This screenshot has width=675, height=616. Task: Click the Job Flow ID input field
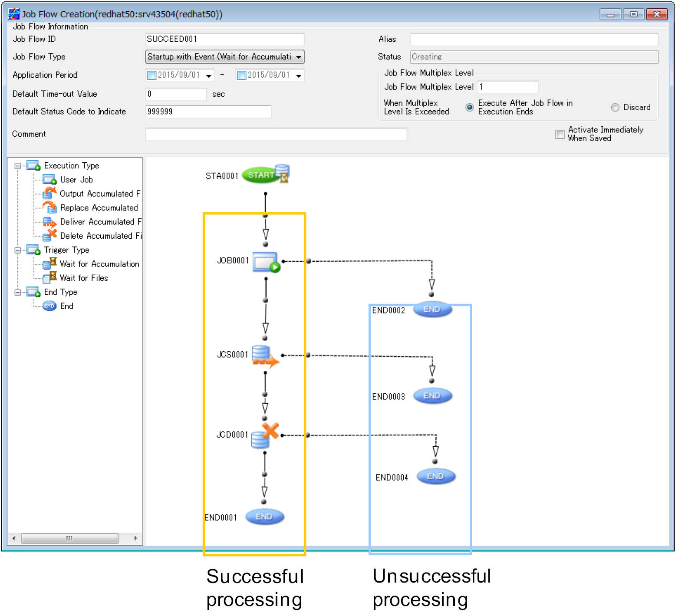coord(224,39)
